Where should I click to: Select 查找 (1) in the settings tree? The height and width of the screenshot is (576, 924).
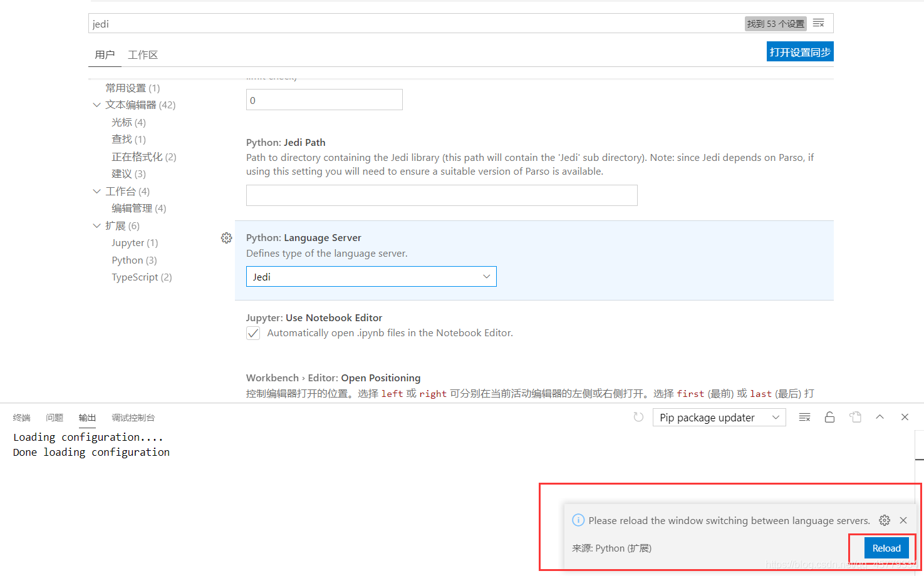tap(128, 140)
